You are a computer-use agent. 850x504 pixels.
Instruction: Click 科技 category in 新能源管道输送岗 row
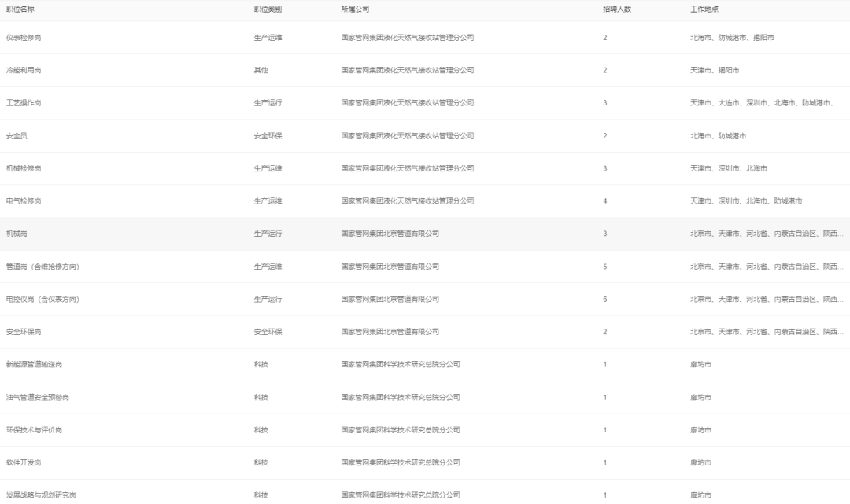261,364
